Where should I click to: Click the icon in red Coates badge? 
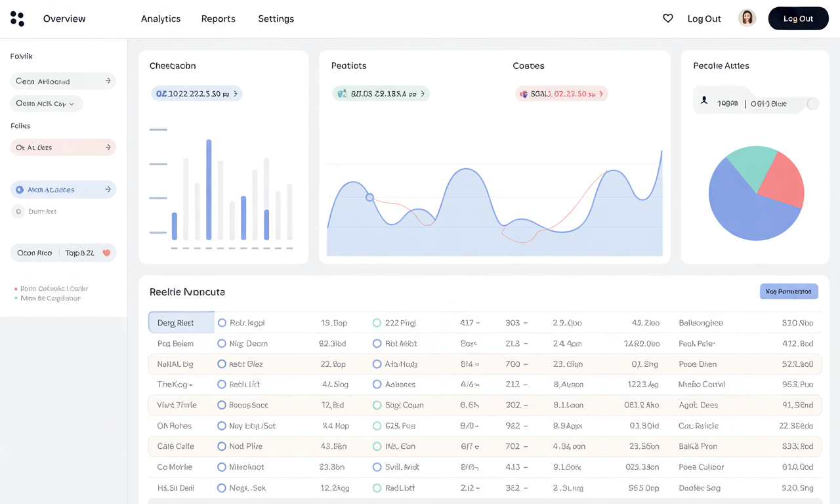524,94
